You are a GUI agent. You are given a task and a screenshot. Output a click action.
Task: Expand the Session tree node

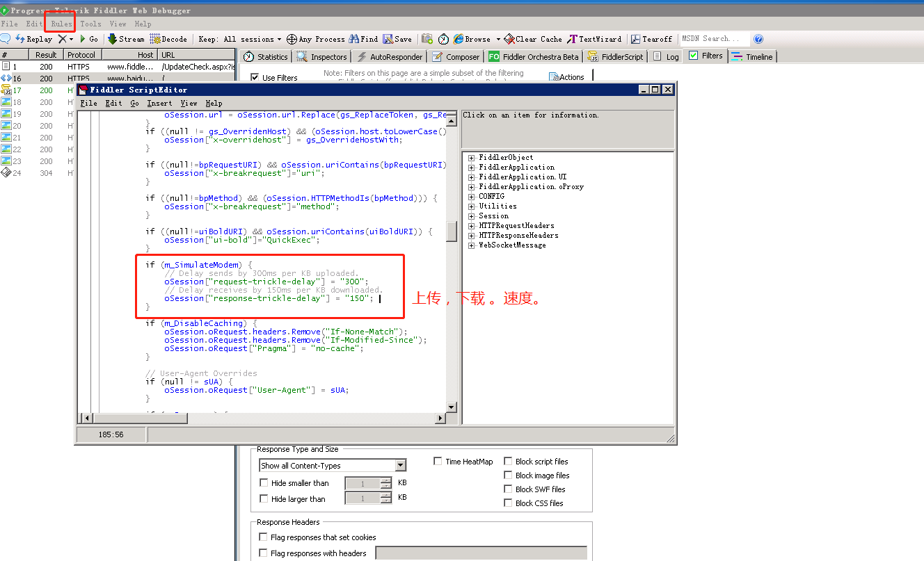[x=471, y=216]
